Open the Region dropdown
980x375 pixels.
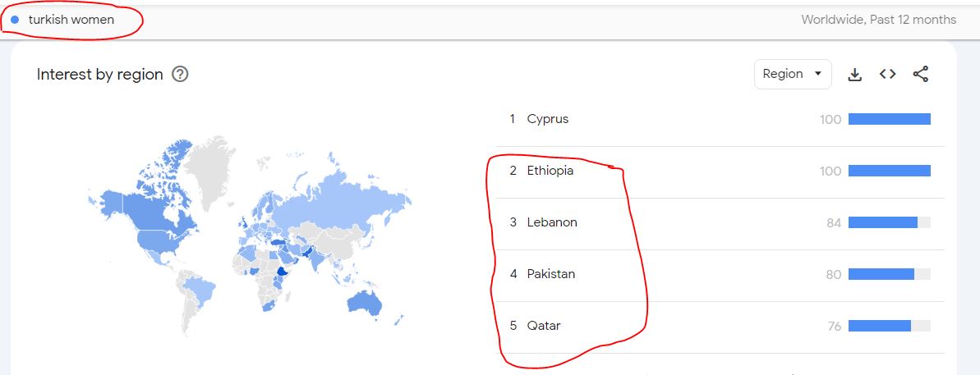click(792, 74)
